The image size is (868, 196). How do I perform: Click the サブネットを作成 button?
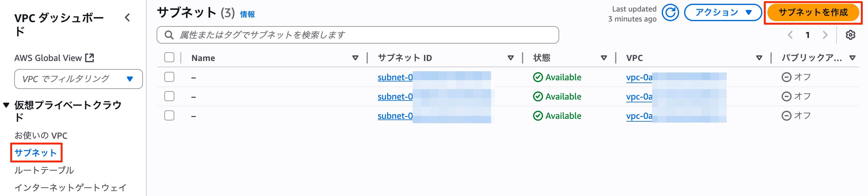point(813,12)
